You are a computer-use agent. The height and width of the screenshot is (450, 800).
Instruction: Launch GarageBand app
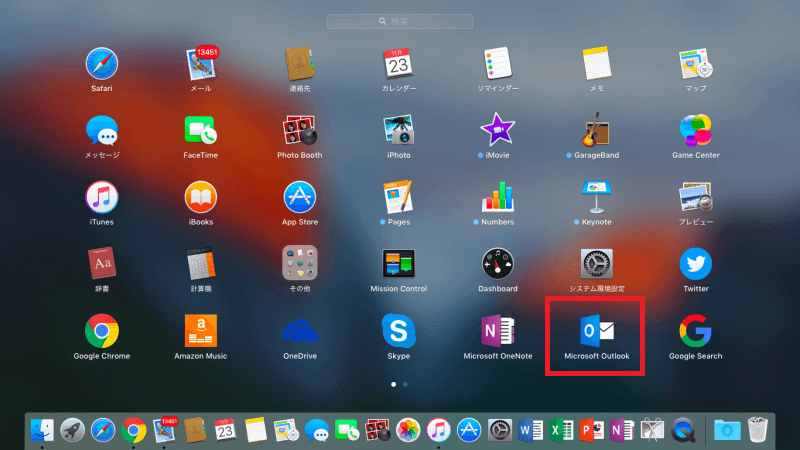pyautogui.click(x=596, y=130)
